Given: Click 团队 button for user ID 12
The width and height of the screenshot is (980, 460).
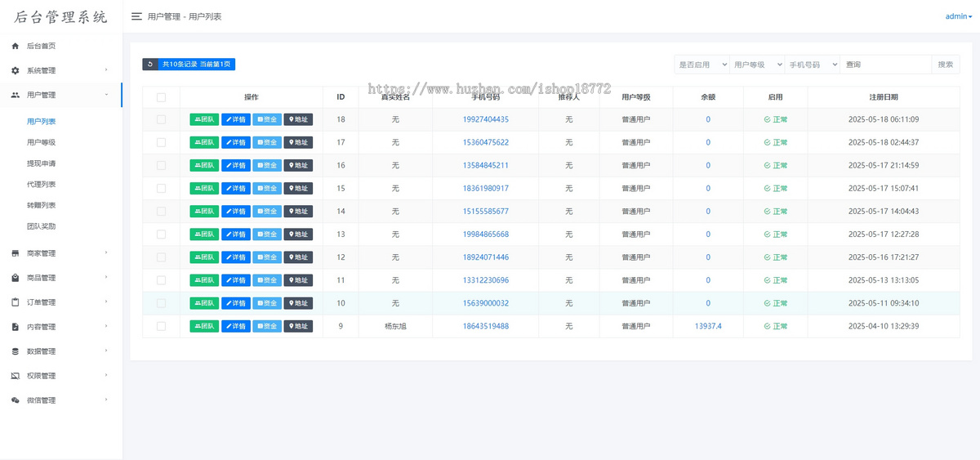Looking at the screenshot, I should click(x=204, y=257).
